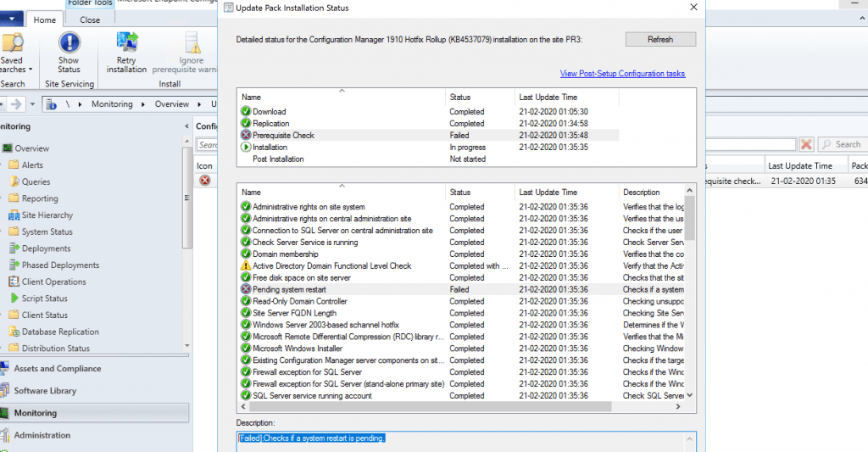Expand breadcrumb arrow after Monitoring
Viewport: 868px width, 452px height.
(142, 104)
